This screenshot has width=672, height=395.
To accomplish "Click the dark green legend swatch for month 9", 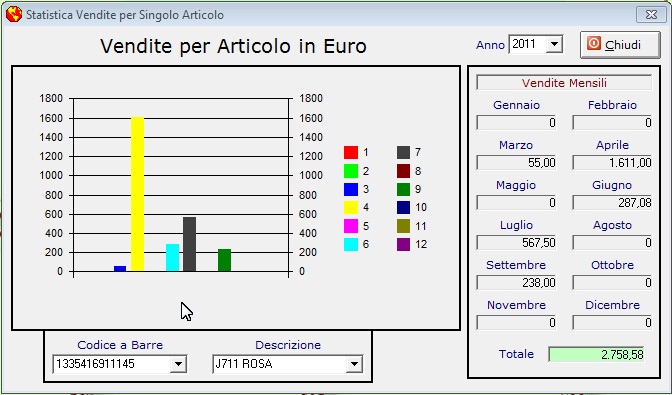I will 403,189.
